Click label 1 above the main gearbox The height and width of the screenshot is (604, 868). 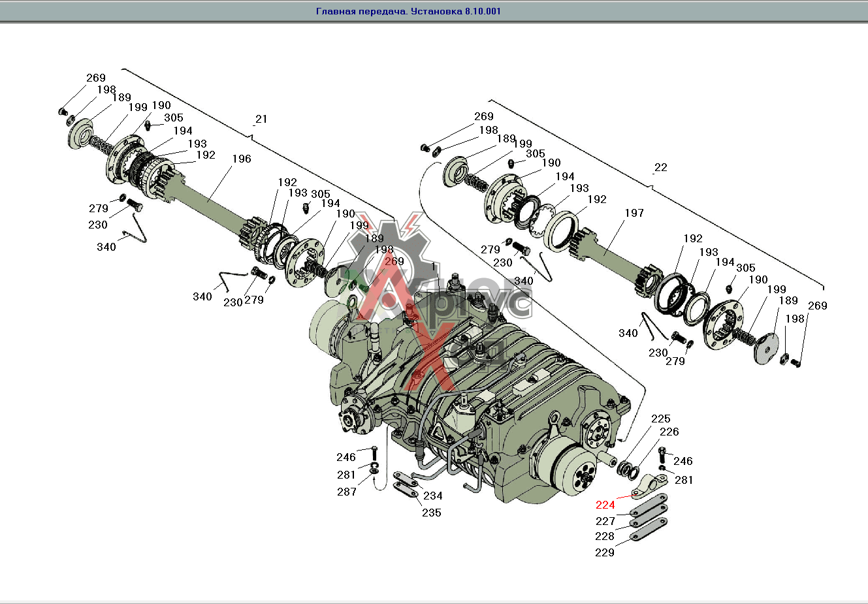tap(434, 267)
